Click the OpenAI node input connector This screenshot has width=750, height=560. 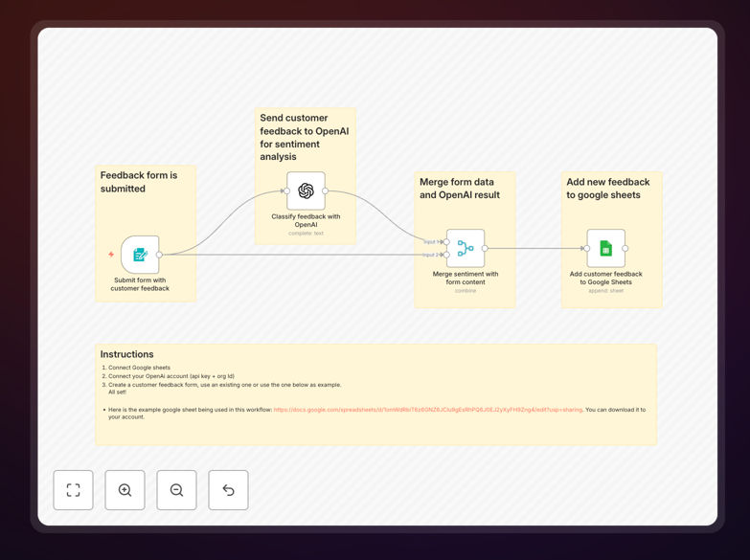click(287, 190)
